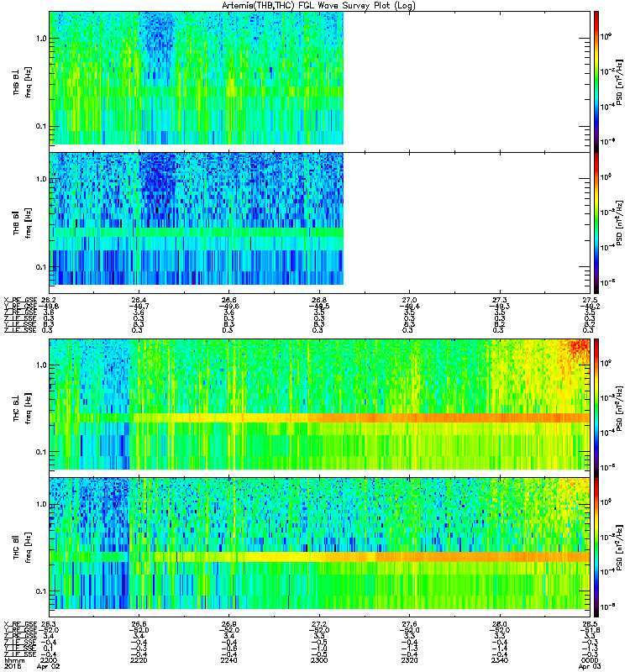Click the "1.0" tick of THC B⊥ panel

point(41,365)
